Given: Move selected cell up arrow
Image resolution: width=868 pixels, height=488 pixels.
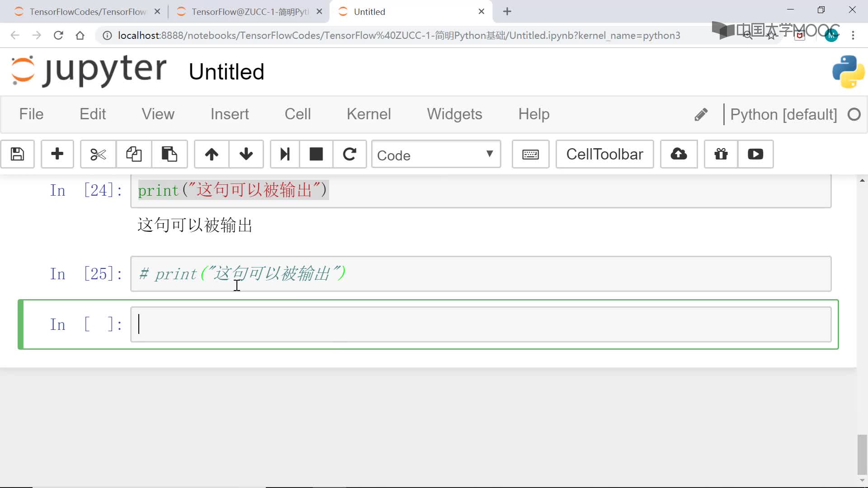Looking at the screenshot, I should click(212, 155).
